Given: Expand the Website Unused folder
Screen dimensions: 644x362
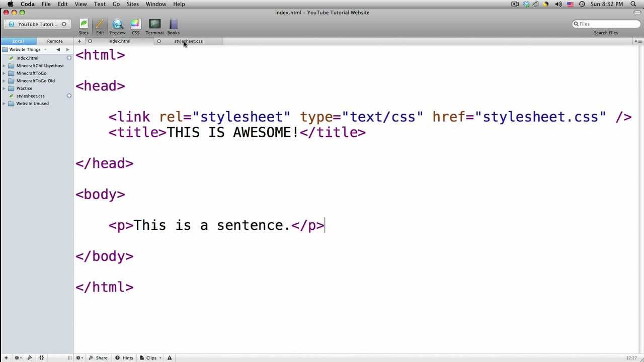Looking at the screenshot, I should tap(4, 104).
